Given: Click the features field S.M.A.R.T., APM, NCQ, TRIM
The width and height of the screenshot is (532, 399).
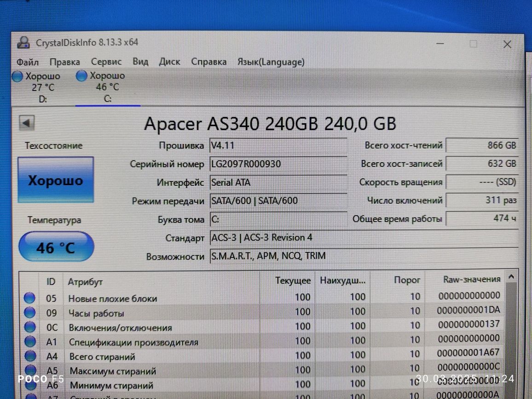Looking at the screenshot, I should pyautogui.click(x=364, y=256).
